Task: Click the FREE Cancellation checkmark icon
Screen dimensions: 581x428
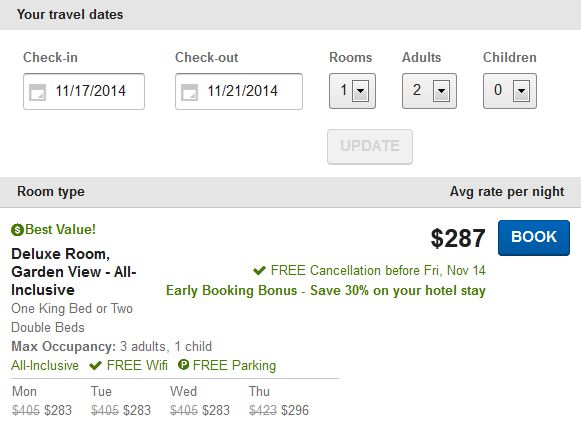Action: [259, 271]
